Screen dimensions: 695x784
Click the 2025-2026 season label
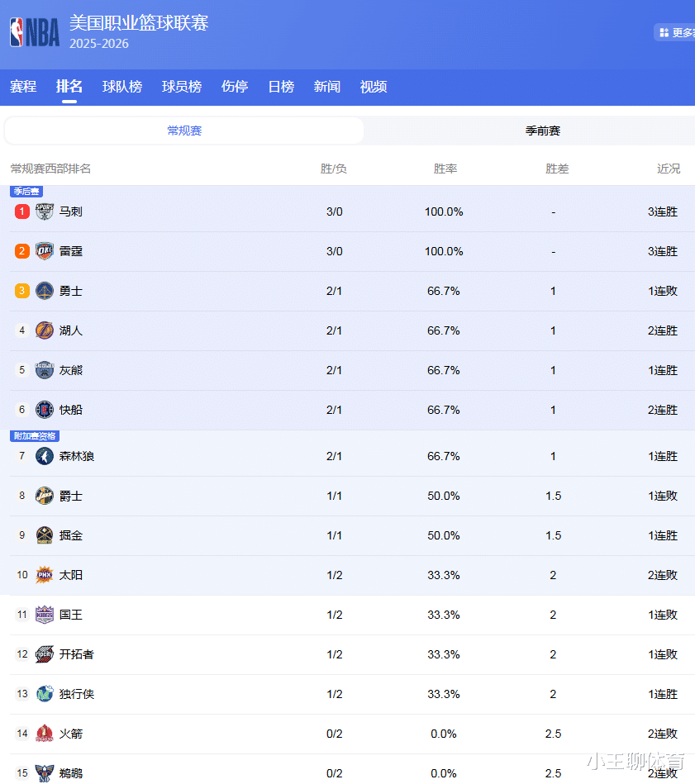tap(99, 44)
